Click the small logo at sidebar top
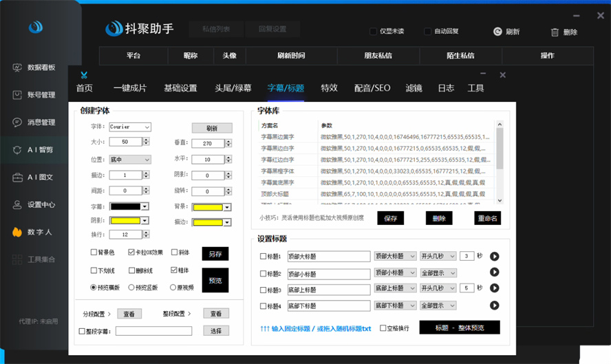Screen dimensions: 611x364 click(36, 27)
